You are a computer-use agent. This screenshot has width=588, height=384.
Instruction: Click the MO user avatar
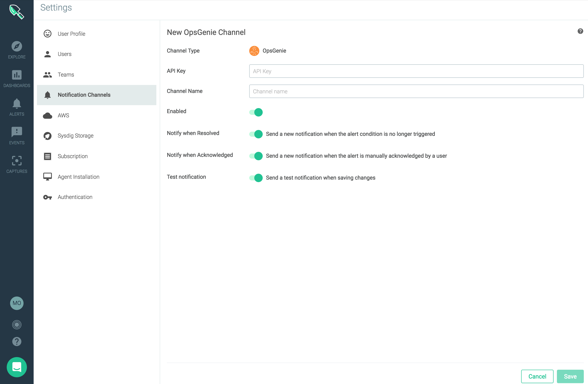click(x=17, y=303)
